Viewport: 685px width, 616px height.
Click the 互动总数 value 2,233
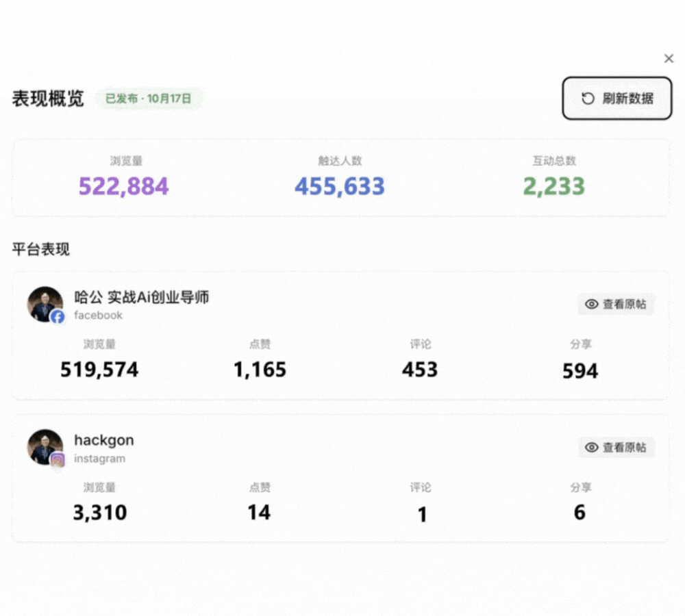(x=553, y=186)
